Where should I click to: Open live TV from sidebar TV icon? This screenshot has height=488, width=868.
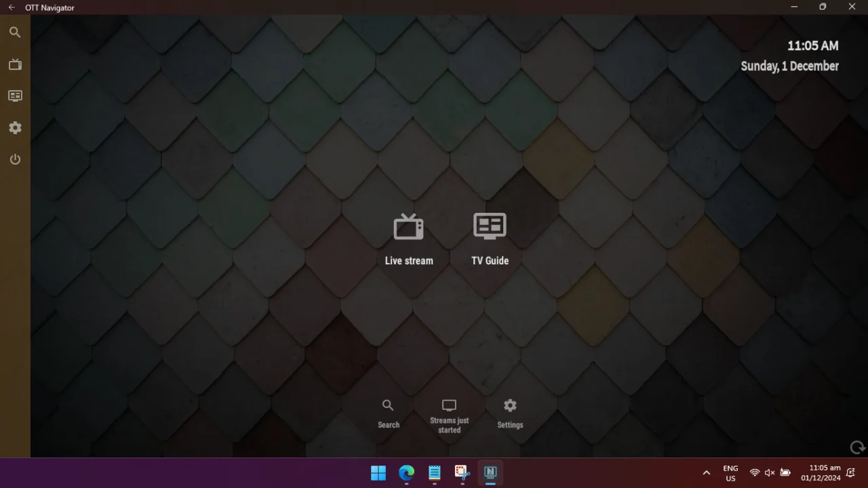[x=15, y=64]
